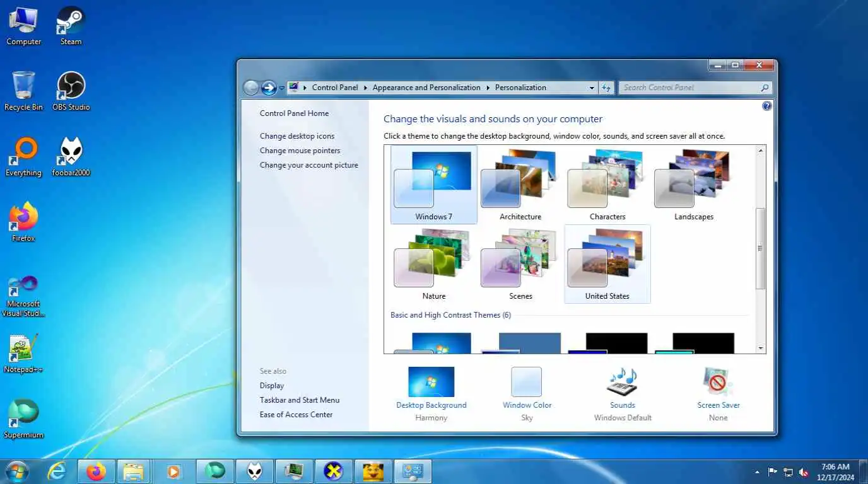
Task: Open Taskbar and Start Menu link
Action: 300,400
